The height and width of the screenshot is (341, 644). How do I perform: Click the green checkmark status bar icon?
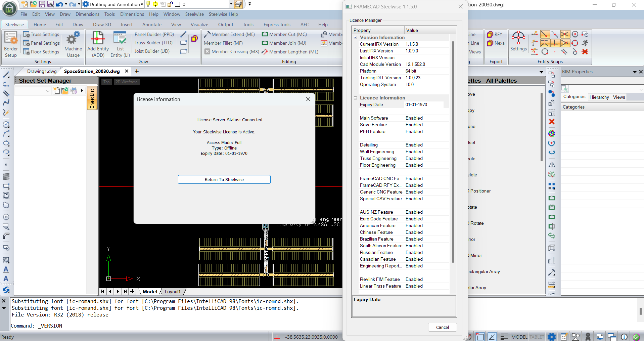tap(636, 337)
